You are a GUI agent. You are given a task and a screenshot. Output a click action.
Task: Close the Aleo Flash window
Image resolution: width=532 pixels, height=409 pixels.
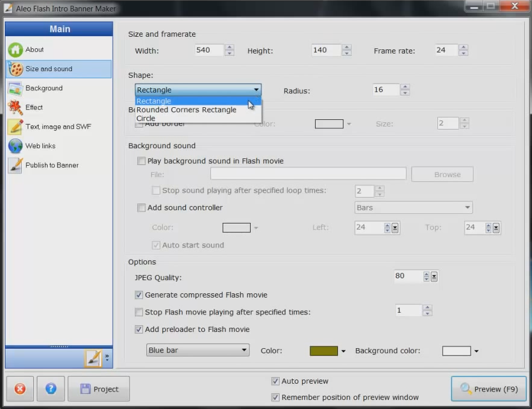pos(515,6)
